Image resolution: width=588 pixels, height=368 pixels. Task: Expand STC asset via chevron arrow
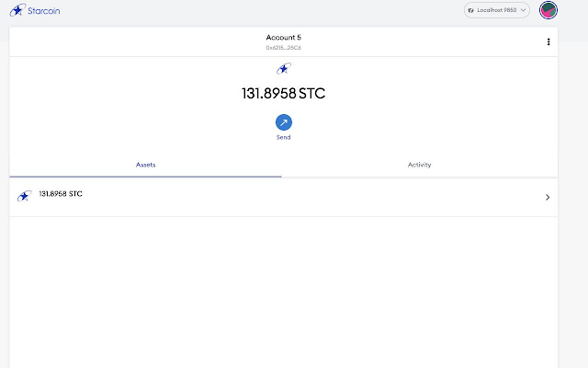pos(548,197)
